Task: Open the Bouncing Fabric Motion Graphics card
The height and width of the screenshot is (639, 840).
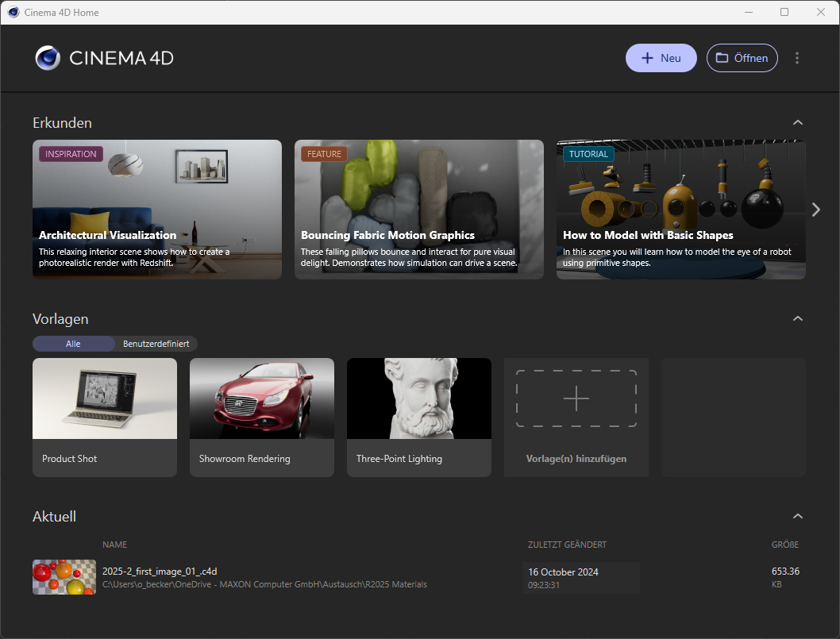Action: (x=419, y=210)
